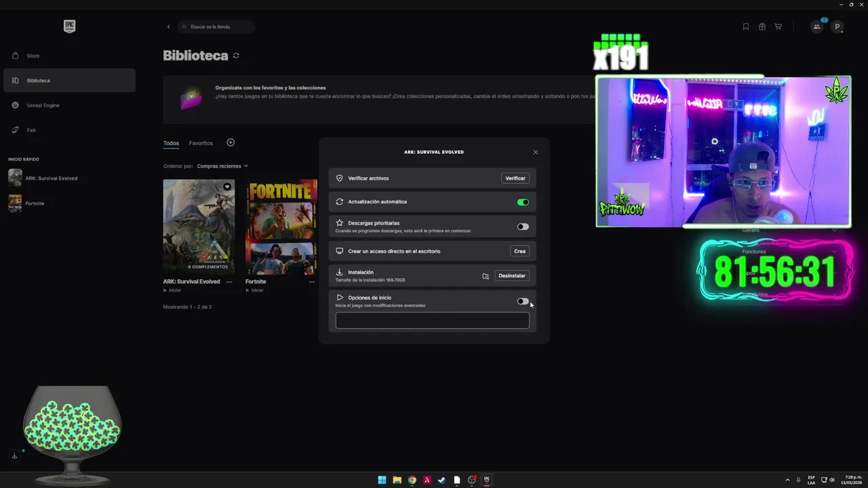This screenshot has width=868, height=488.
Task: Open the taskbar clock and date
Action: coord(852,480)
